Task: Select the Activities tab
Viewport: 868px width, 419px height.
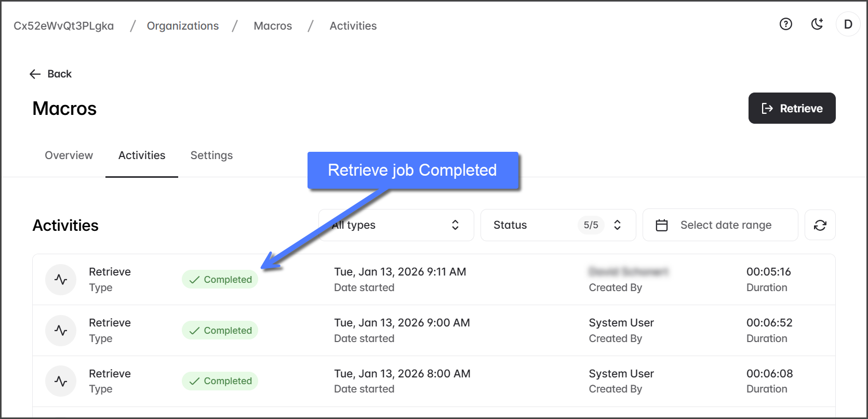Action: pyautogui.click(x=142, y=155)
